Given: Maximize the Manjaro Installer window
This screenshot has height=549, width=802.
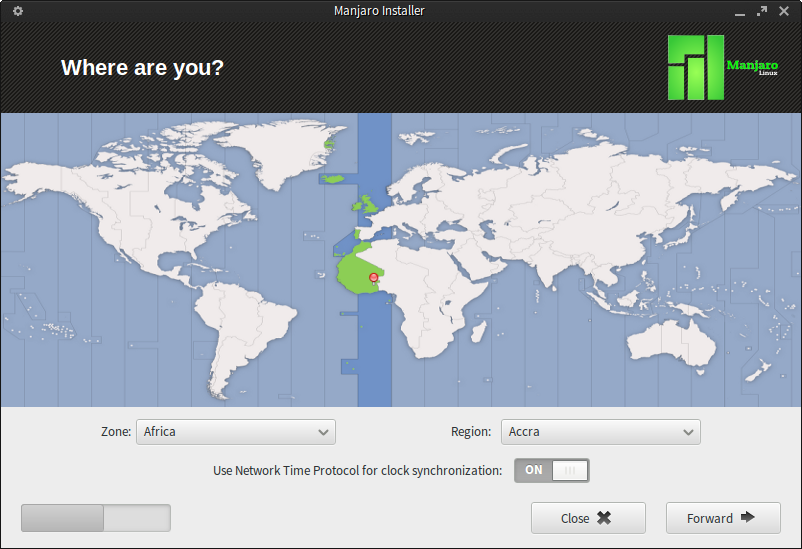Looking at the screenshot, I should (762, 11).
